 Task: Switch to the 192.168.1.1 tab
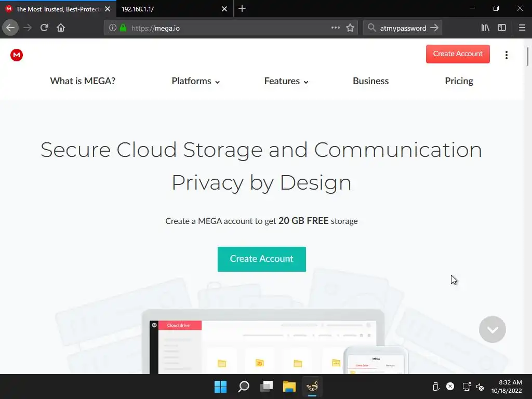coord(175,9)
